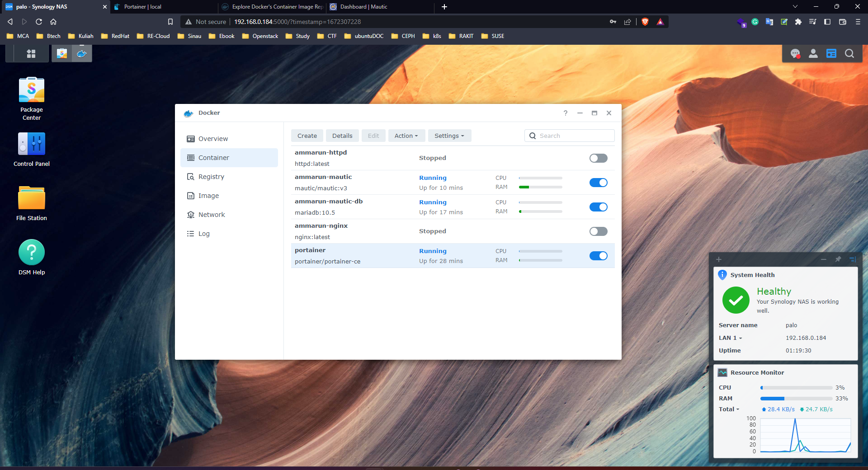
Task: Click Resource Monitor CPU 3% bar
Action: [x=797, y=388]
